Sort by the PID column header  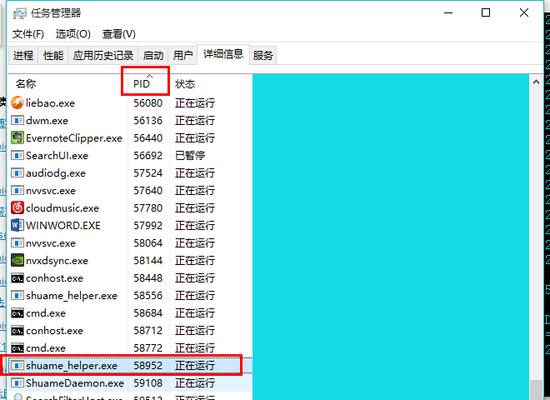(145, 84)
